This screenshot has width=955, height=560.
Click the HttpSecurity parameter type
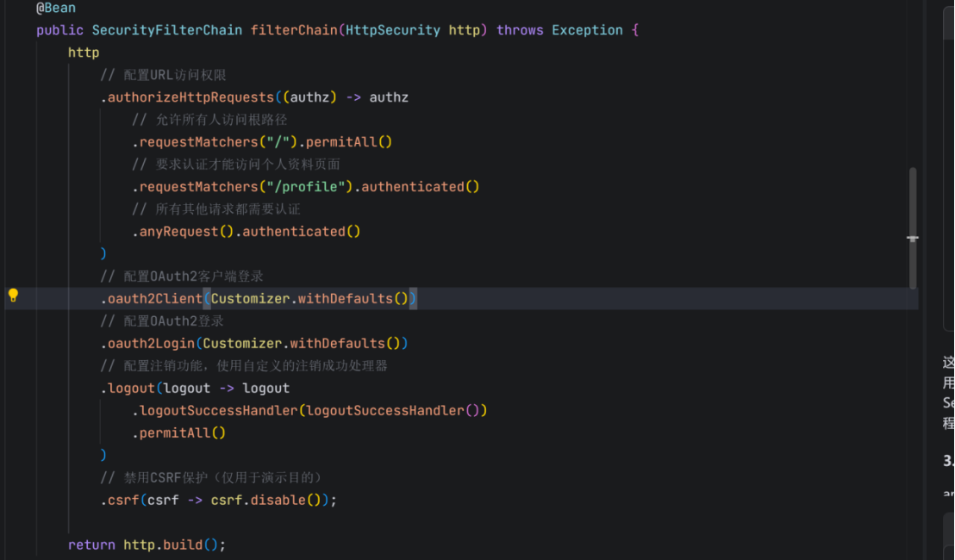coord(393,30)
